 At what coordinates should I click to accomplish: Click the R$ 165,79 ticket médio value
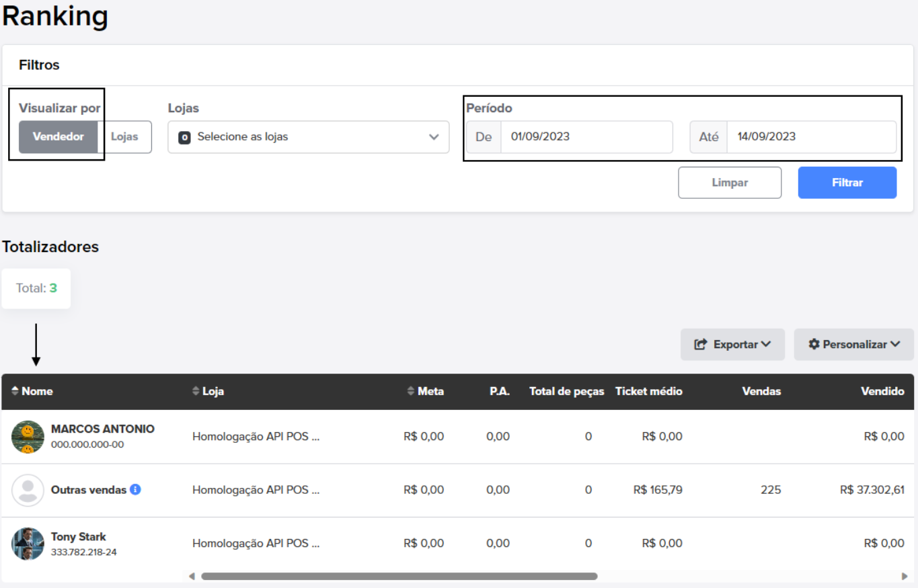[x=658, y=490]
